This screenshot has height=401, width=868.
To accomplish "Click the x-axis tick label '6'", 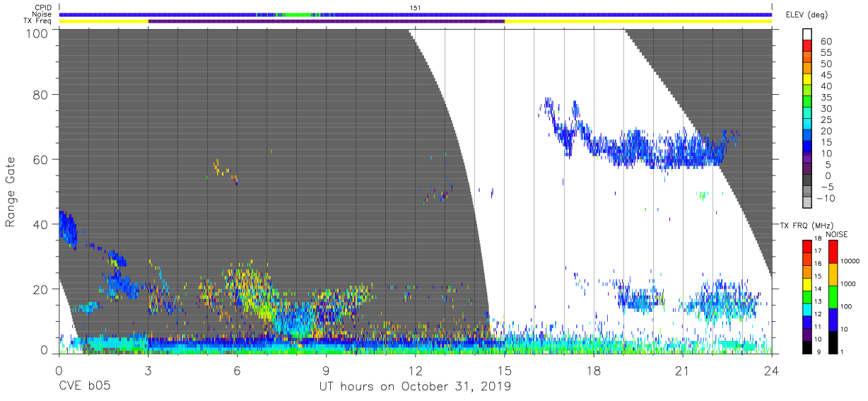I will pyautogui.click(x=237, y=371).
